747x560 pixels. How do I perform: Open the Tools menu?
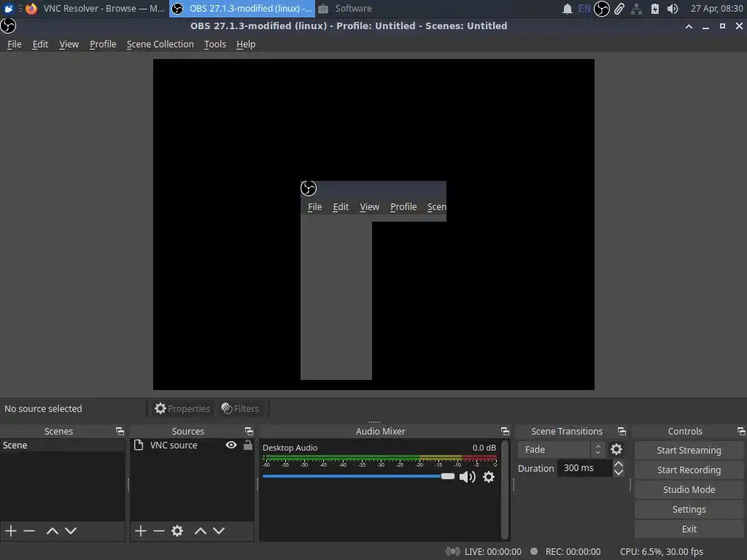point(215,44)
